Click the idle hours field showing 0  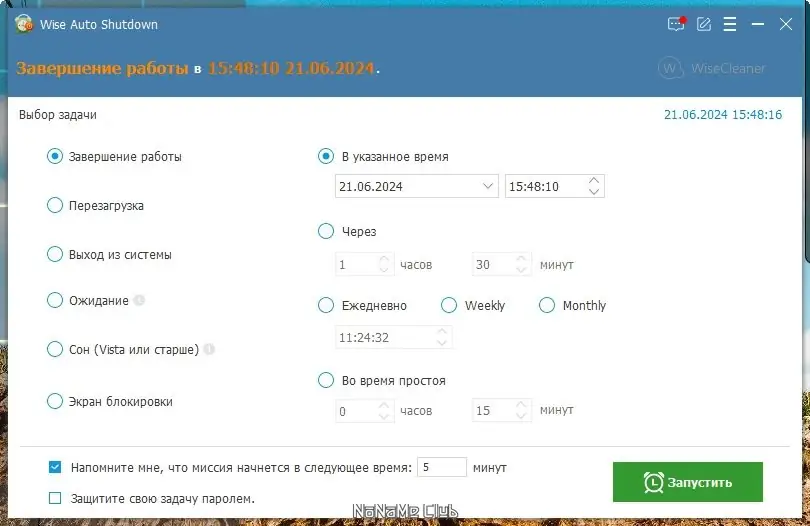pyautogui.click(x=365, y=411)
